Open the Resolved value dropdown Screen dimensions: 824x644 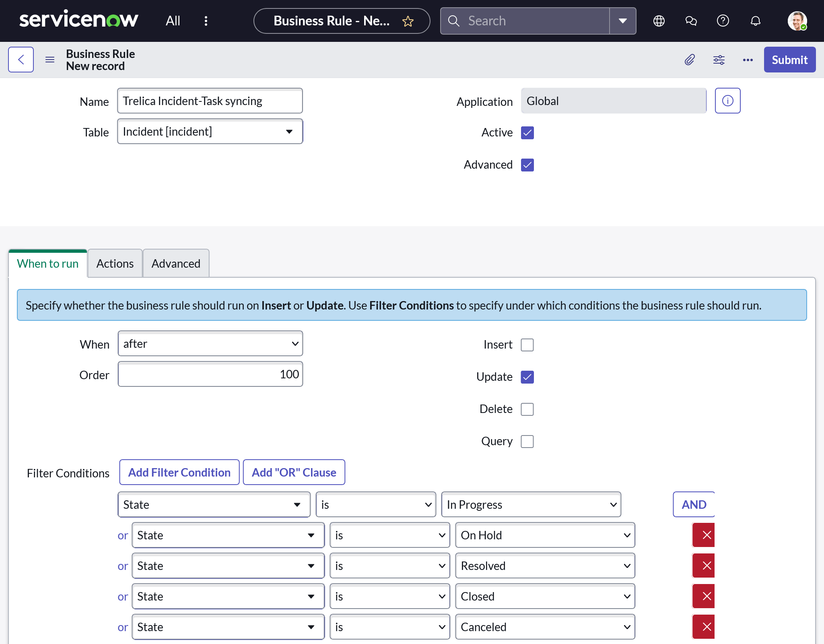(545, 566)
